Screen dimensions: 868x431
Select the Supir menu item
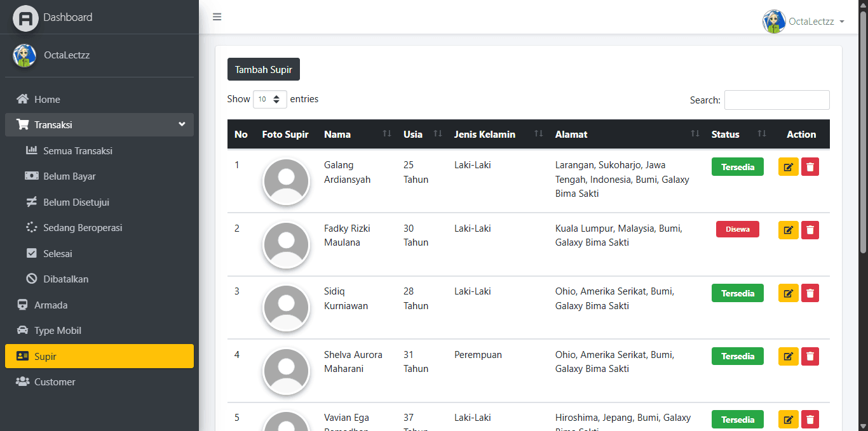click(99, 356)
